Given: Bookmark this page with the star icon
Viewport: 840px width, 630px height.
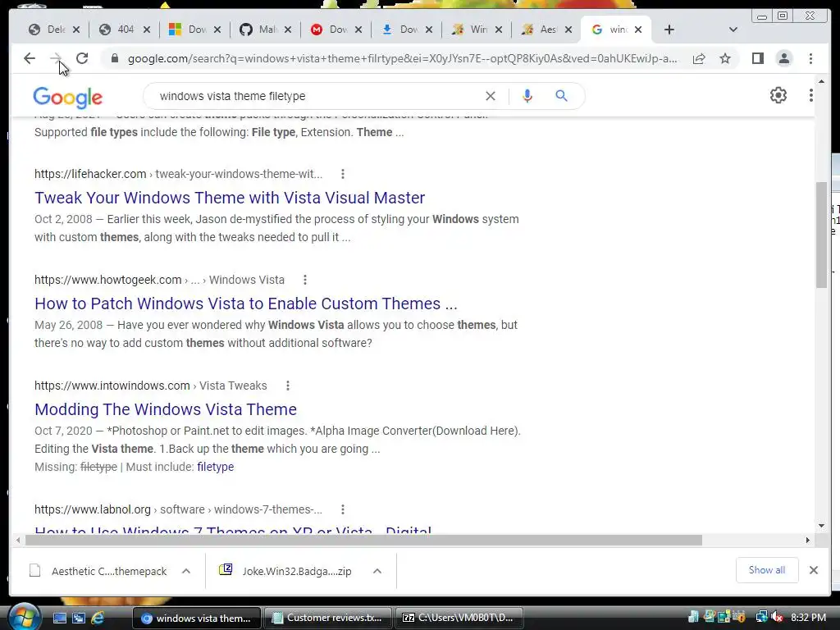Looking at the screenshot, I should pyautogui.click(x=725, y=58).
